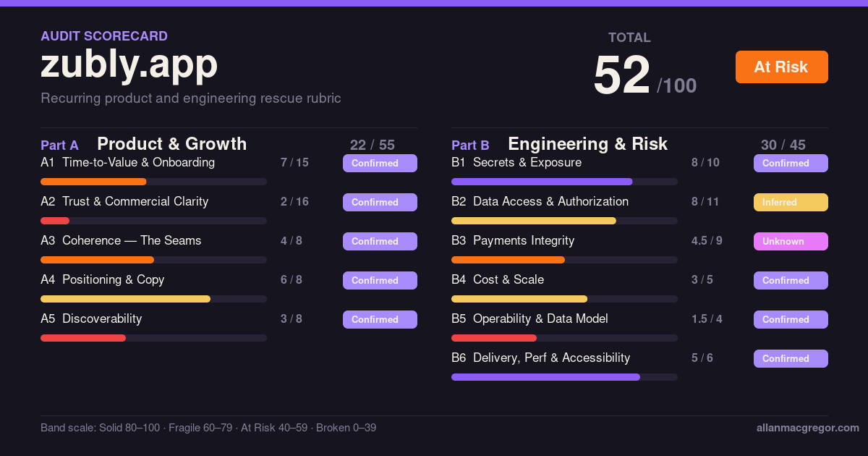868x456 pixels.
Task: Click the Confirmed badge for B4 Cost & Scale
Action: point(791,280)
